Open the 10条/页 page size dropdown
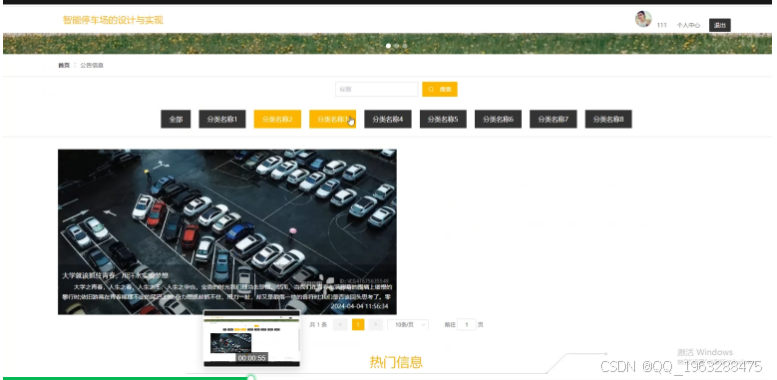The image size is (777, 380). pyautogui.click(x=408, y=325)
